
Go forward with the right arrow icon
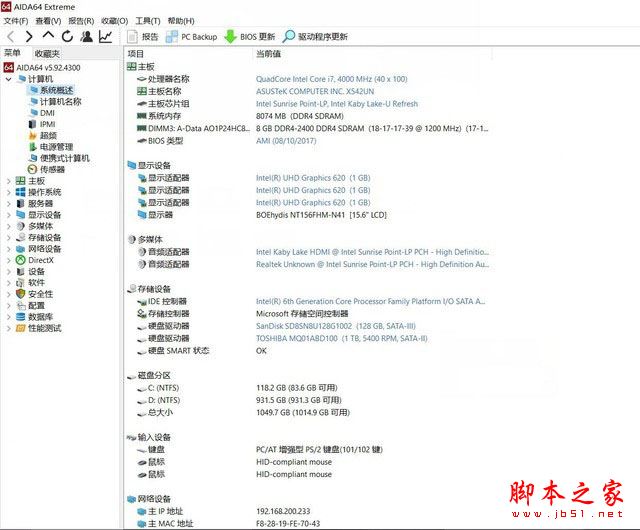(x=29, y=37)
